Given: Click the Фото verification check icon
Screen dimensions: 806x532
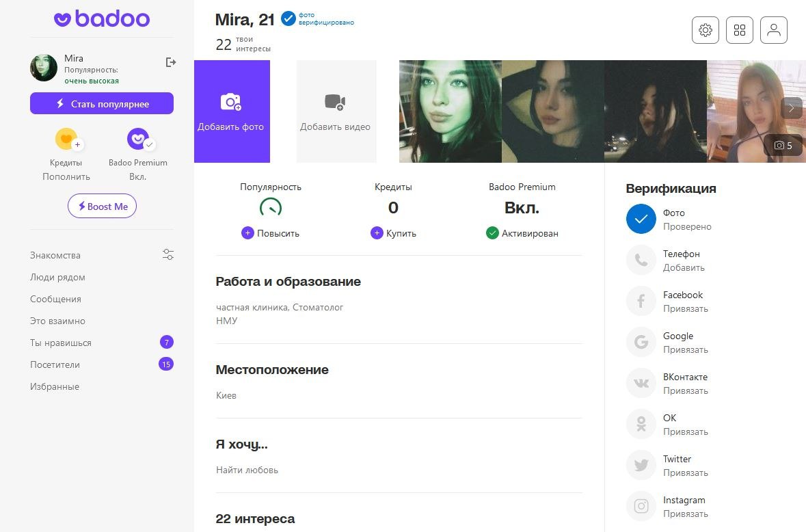Looking at the screenshot, I should coord(641,219).
